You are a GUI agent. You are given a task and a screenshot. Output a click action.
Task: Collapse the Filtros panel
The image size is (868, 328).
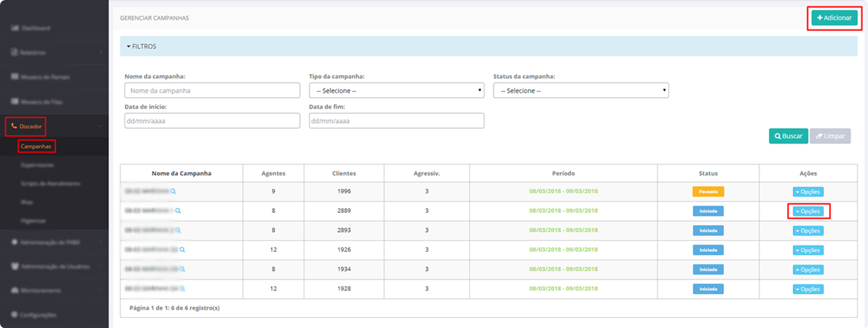point(142,46)
